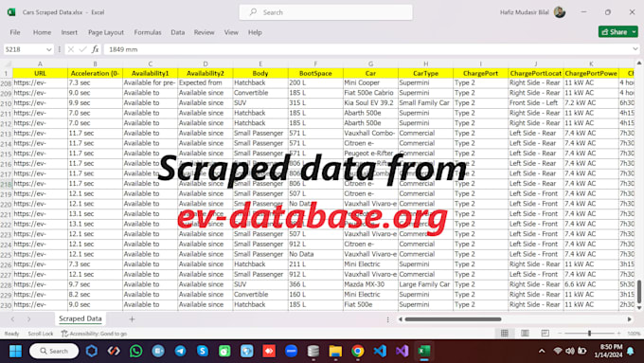Open the Help ribbon tab

[255, 32]
